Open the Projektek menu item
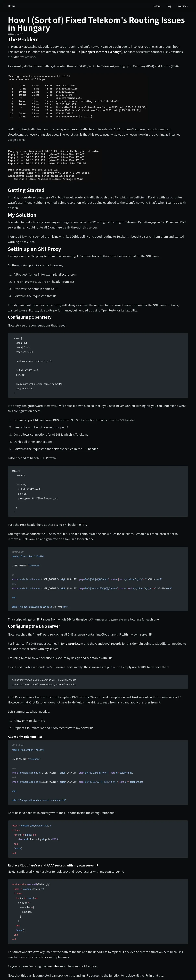 pyautogui.click(x=182, y=6)
